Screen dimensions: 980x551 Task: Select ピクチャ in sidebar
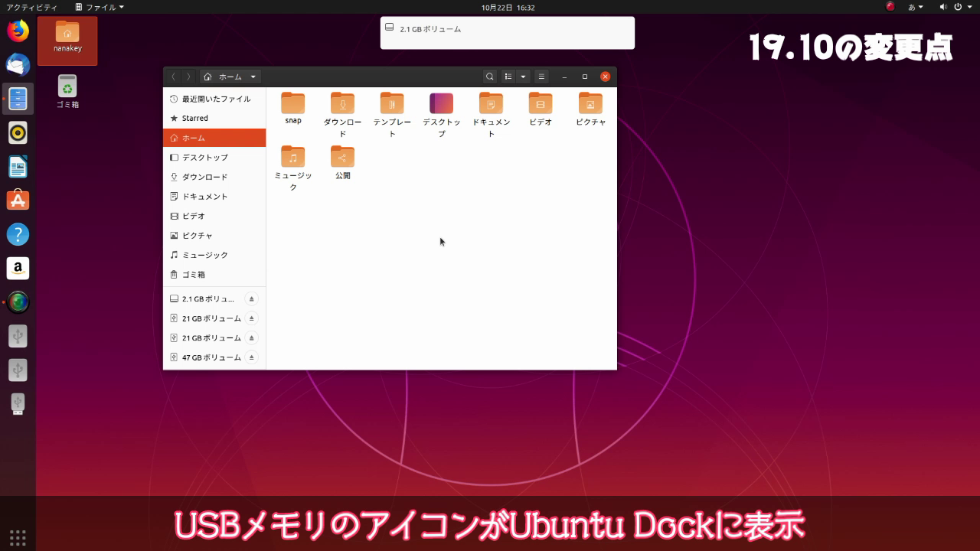click(214, 235)
